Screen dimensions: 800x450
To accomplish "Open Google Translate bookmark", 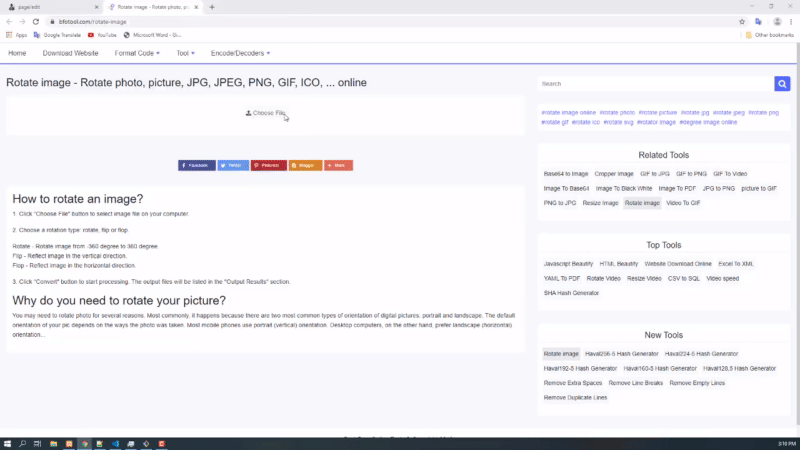I will (x=57, y=35).
